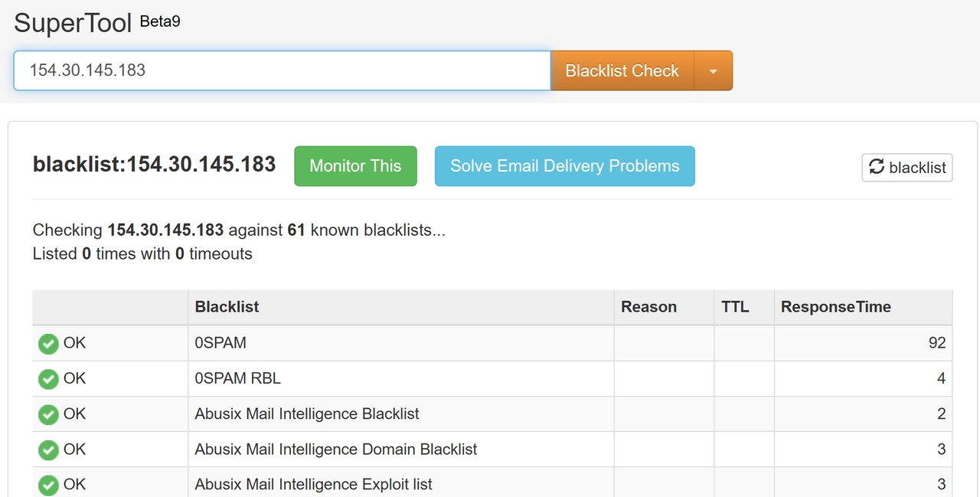Click the OK checkmark for 0SPAM RBL
The width and height of the screenshot is (980, 497).
pos(48,379)
